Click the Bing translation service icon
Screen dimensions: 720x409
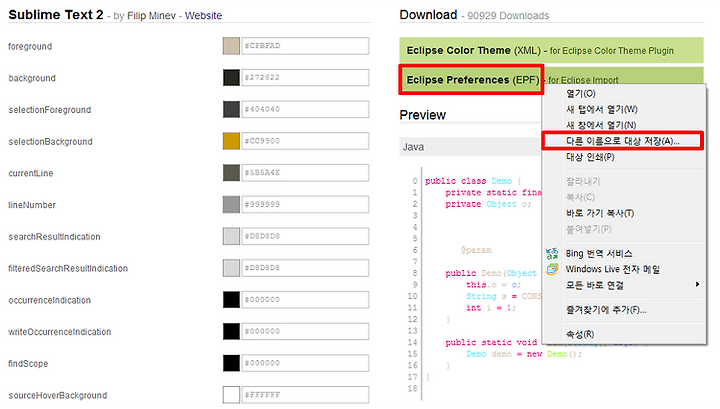tap(552, 253)
